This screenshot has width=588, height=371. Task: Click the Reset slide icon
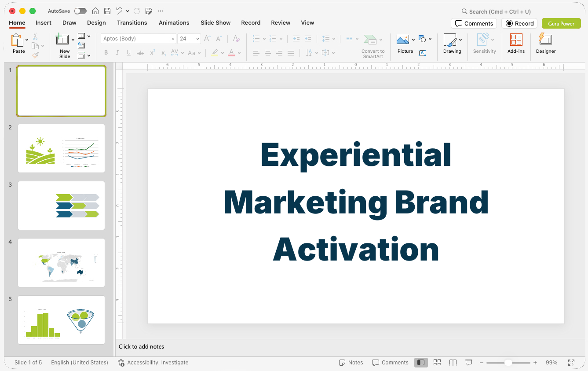[81, 45]
